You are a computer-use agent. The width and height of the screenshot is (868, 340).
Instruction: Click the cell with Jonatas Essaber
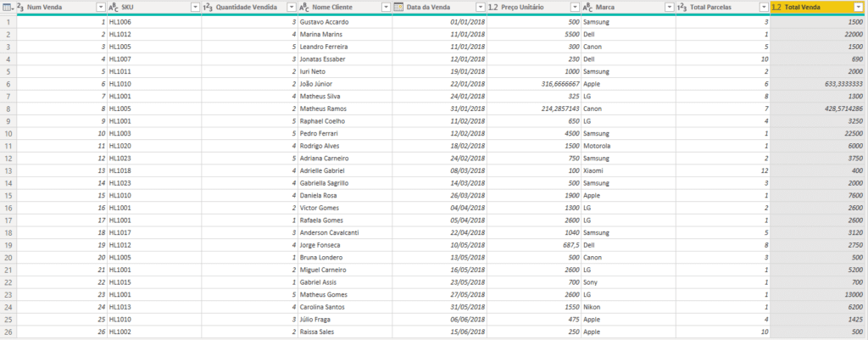[345, 59]
